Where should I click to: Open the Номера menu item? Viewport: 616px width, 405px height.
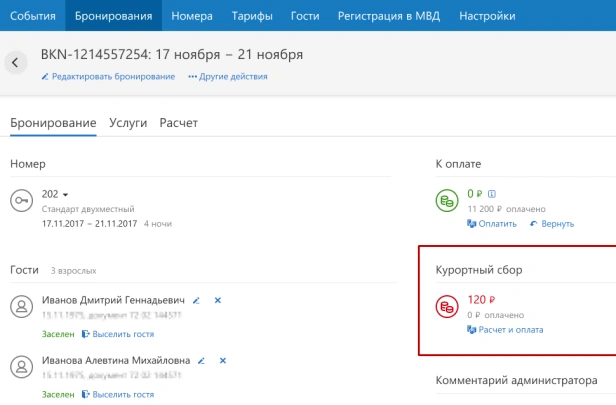click(x=191, y=16)
